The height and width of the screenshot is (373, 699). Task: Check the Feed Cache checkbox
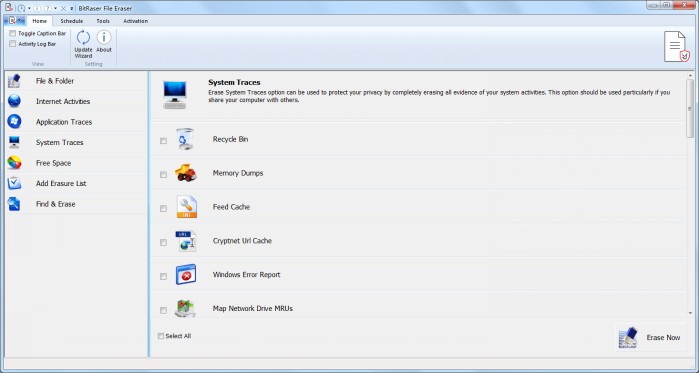[163, 209]
